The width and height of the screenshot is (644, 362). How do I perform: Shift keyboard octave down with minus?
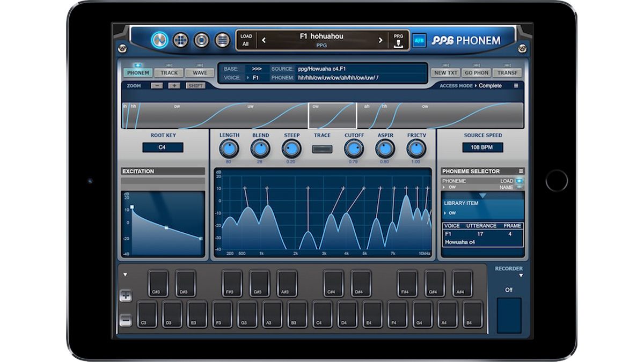[x=126, y=321]
